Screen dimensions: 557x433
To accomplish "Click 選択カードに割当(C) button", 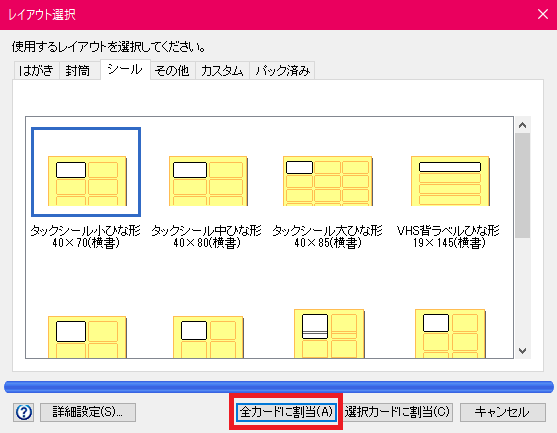I will pos(398,412).
